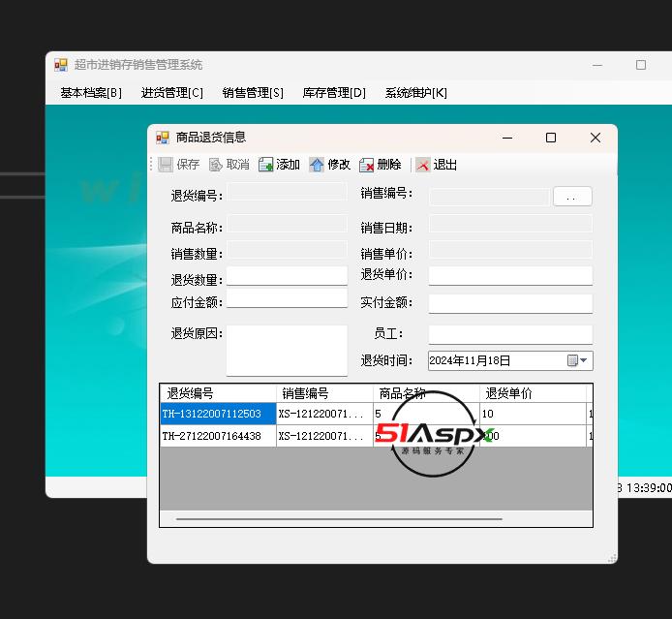Image resolution: width=672 pixels, height=619 pixels.
Task: Focus the 退货数量 input field
Action: [x=287, y=276]
